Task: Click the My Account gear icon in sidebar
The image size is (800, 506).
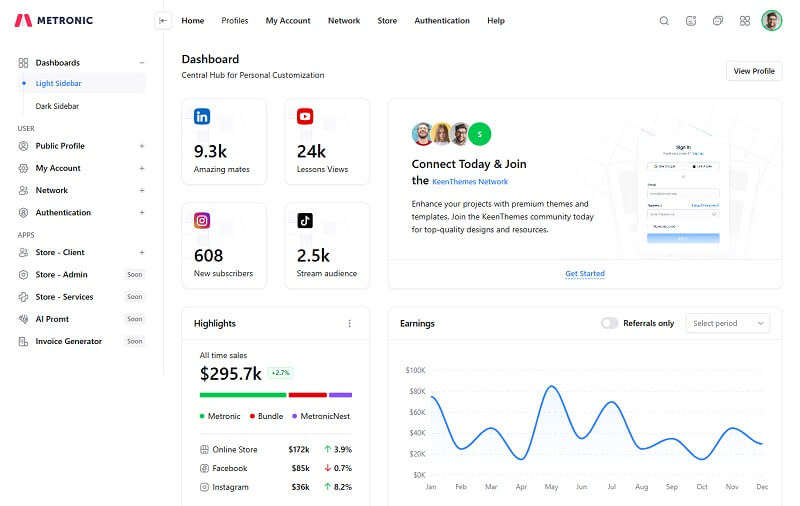Action: pos(23,168)
